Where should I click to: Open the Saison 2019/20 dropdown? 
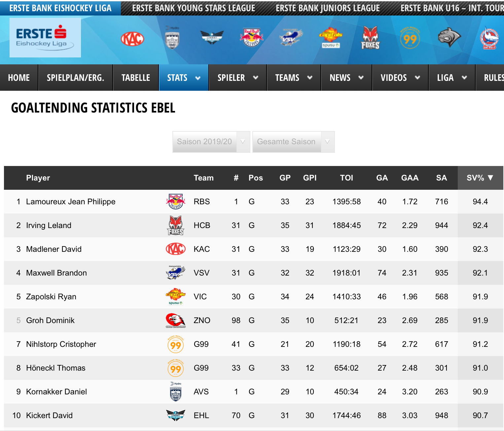coord(211,142)
